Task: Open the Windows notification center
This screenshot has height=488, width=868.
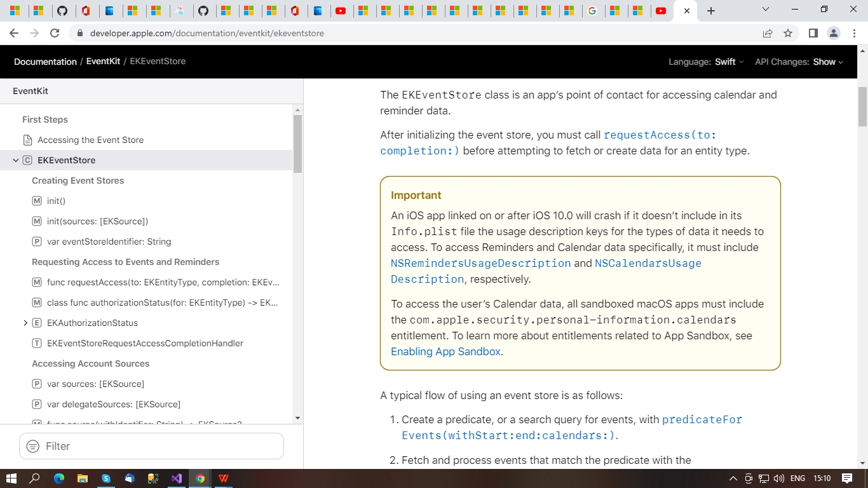Action: click(x=847, y=478)
